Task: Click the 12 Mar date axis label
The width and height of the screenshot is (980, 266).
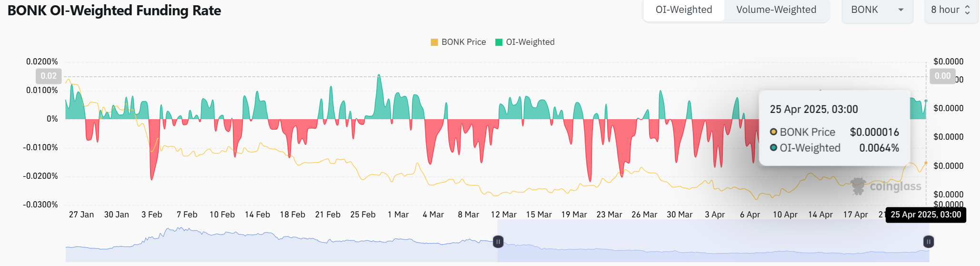Action: (504, 215)
